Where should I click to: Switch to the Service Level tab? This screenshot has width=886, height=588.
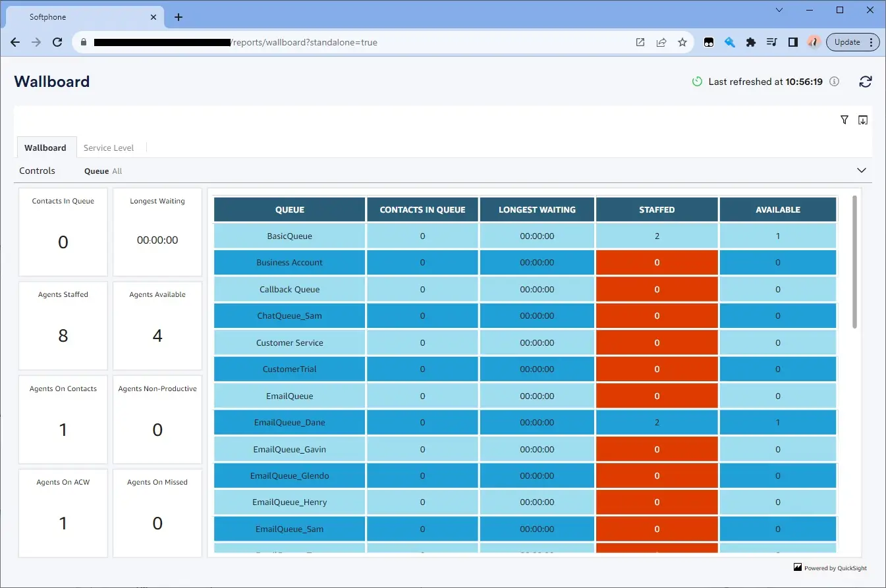click(x=109, y=147)
